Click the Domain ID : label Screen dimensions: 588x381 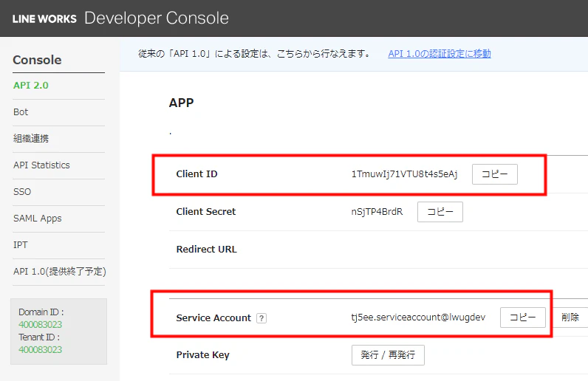pyautogui.click(x=41, y=312)
